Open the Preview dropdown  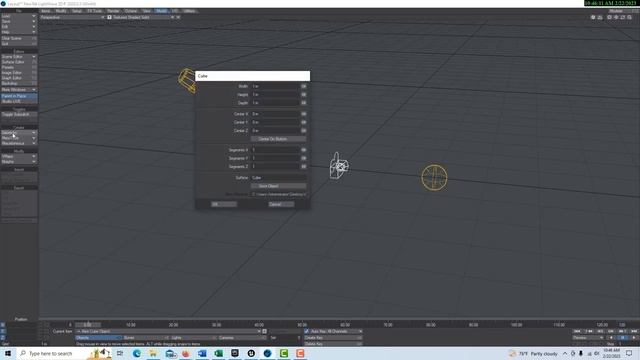point(588,338)
